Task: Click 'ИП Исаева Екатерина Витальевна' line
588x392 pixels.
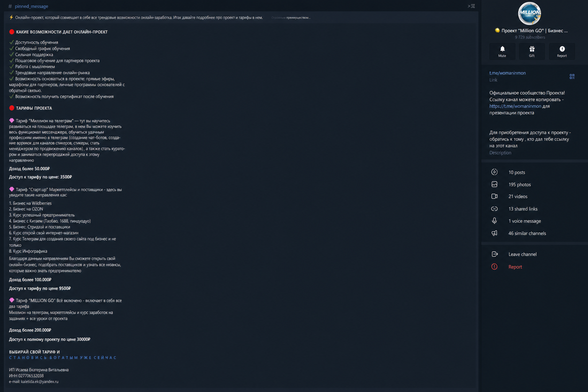Action: (39, 370)
